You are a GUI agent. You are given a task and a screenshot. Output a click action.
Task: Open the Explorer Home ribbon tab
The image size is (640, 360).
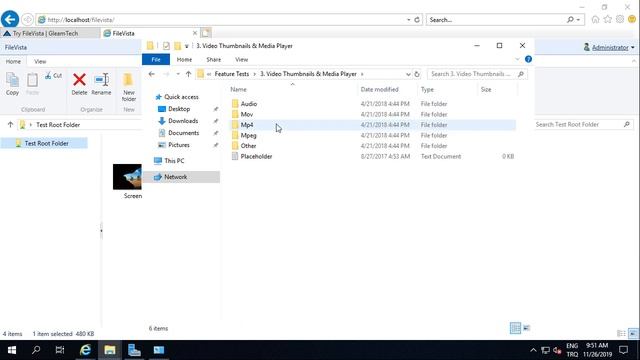click(184, 59)
